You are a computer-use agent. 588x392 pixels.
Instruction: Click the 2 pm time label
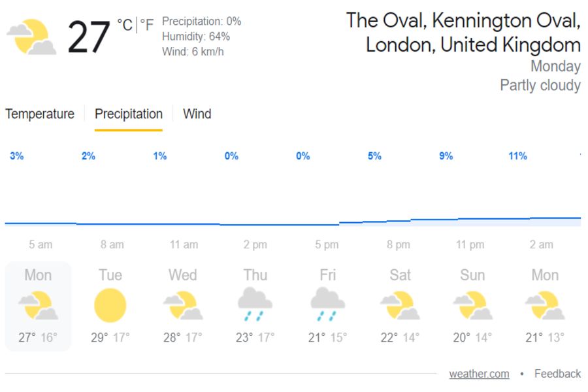(255, 245)
